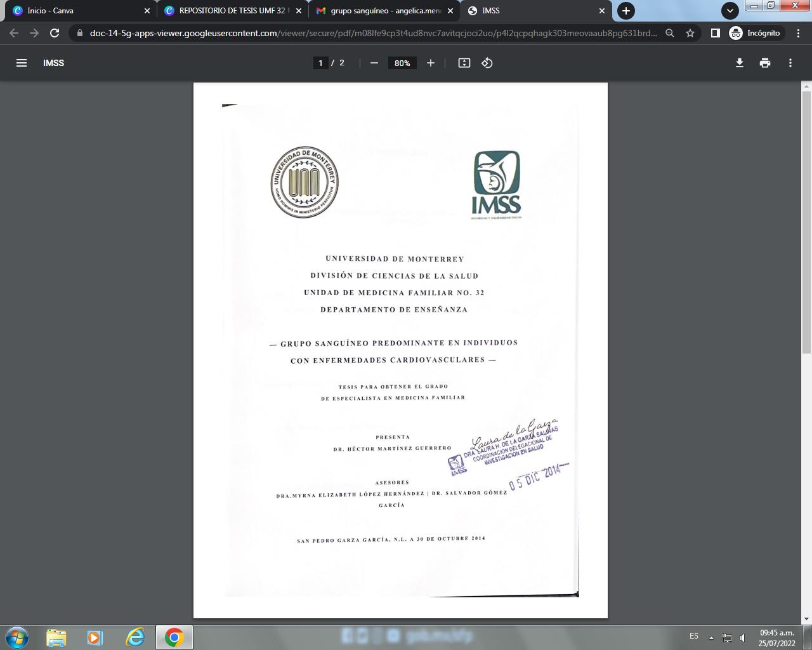
Task: Click the 80% zoom level field
Action: (x=402, y=63)
